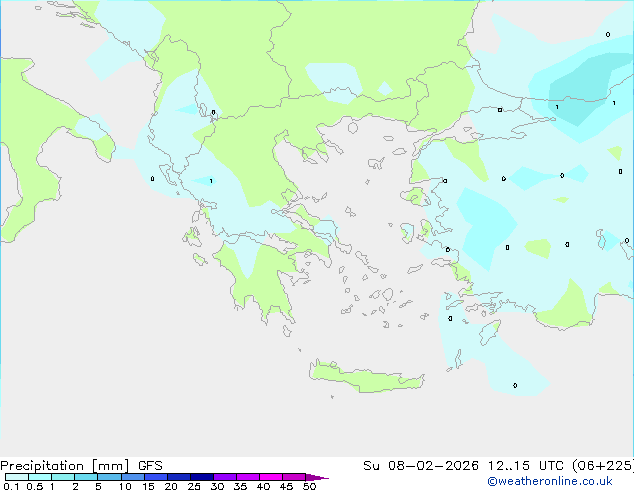
Task: Click the 'GFS' model label
Action: [150, 466]
